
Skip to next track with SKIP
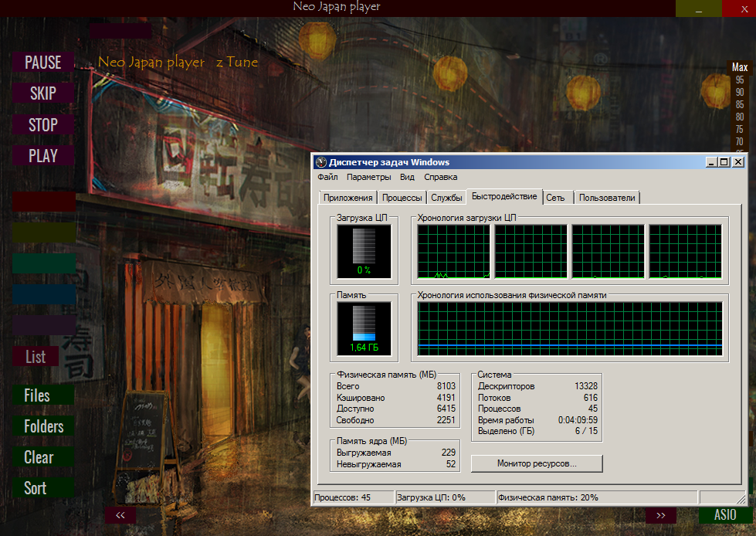43,93
